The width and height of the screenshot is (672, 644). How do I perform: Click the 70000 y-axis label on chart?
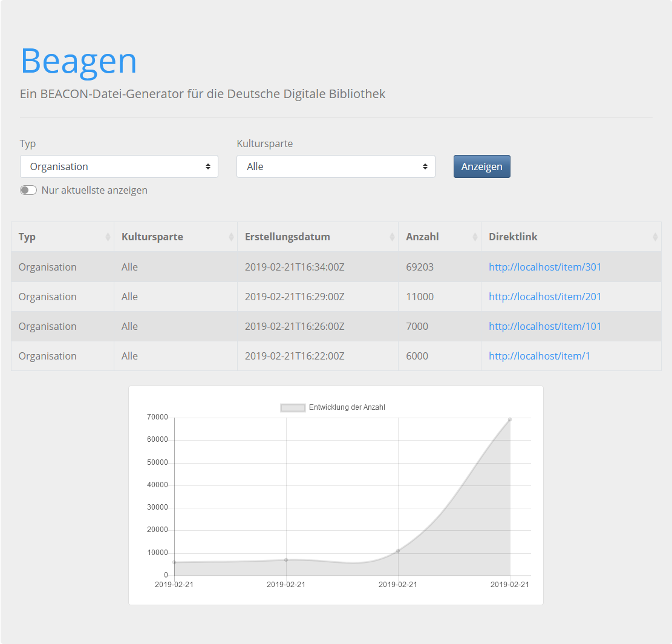click(x=157, y=417)
